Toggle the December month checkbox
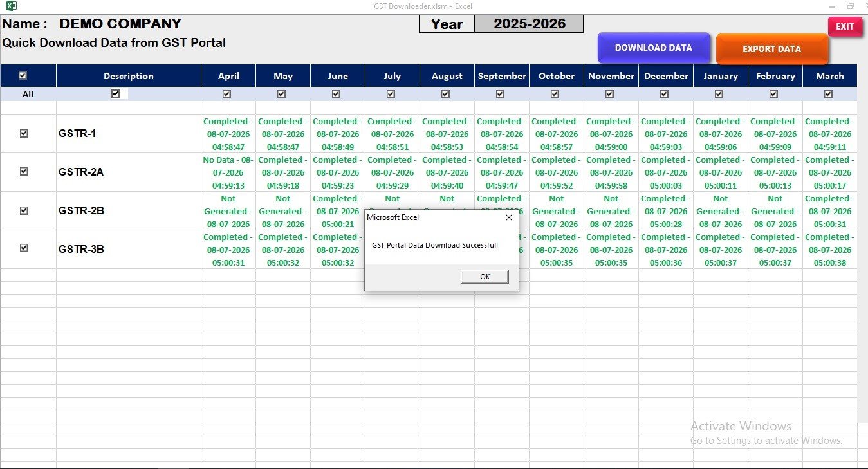Viewport: 868px width, 469px height. [664, 94]
